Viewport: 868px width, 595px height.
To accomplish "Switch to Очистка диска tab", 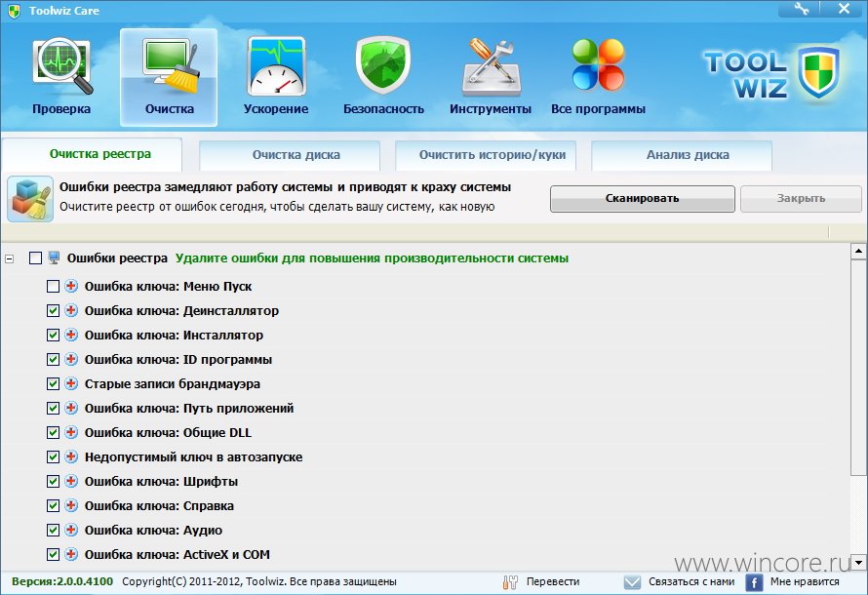I will click(290, 155).
